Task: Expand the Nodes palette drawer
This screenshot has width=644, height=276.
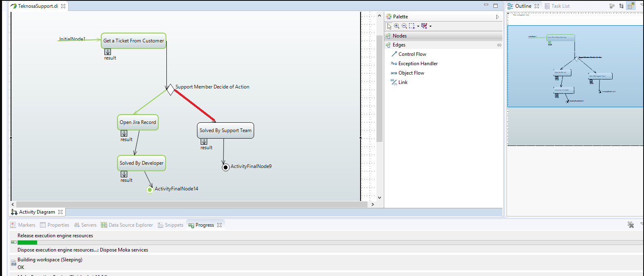Action: 399,36
